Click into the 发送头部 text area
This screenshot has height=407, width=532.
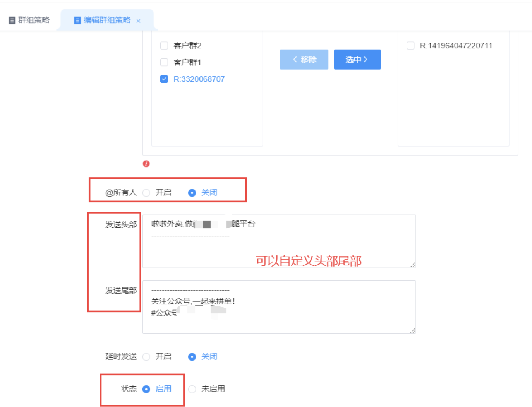pos(279,241)
